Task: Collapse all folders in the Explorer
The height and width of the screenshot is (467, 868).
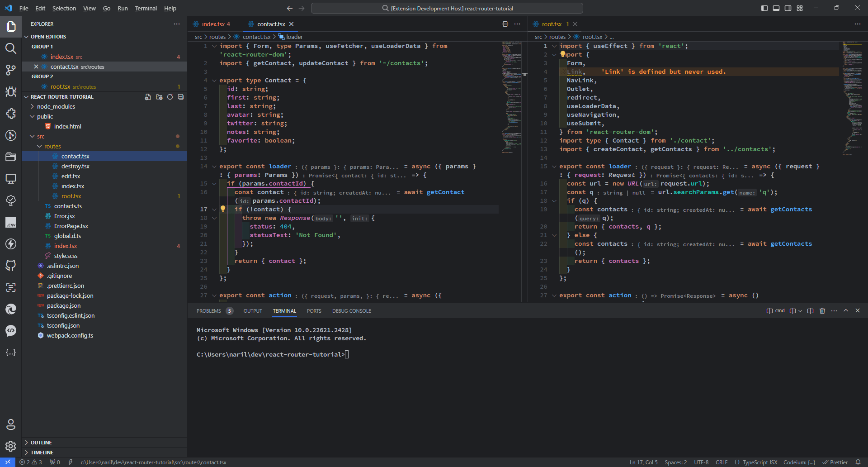Action: pos(180,97)
